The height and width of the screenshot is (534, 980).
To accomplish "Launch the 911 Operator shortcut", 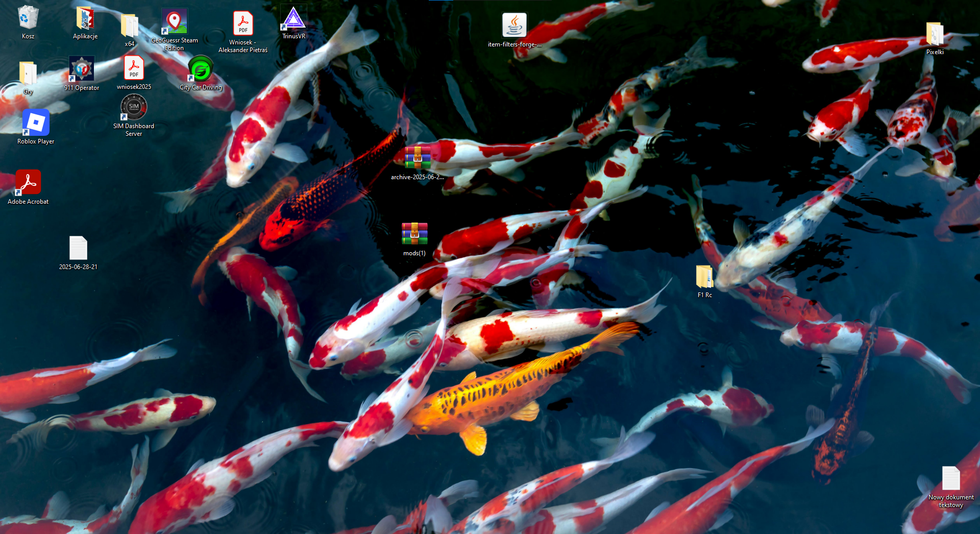I will click(82, 69).
